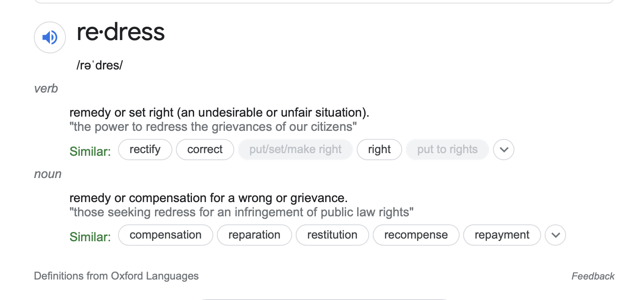The height and width of the screenshot is (300, 644).
Task: Click the phonetic spelling /rəˈdres/
Action: (99, 65)
